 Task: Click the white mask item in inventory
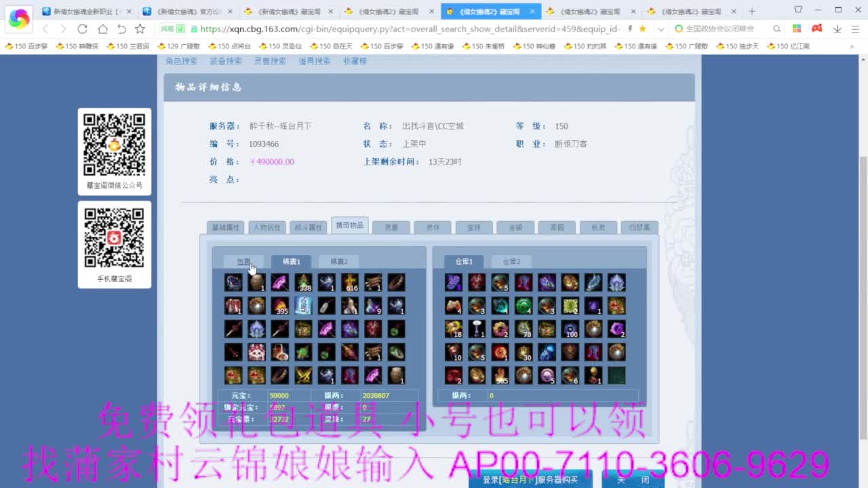click(x=257, y=352)
